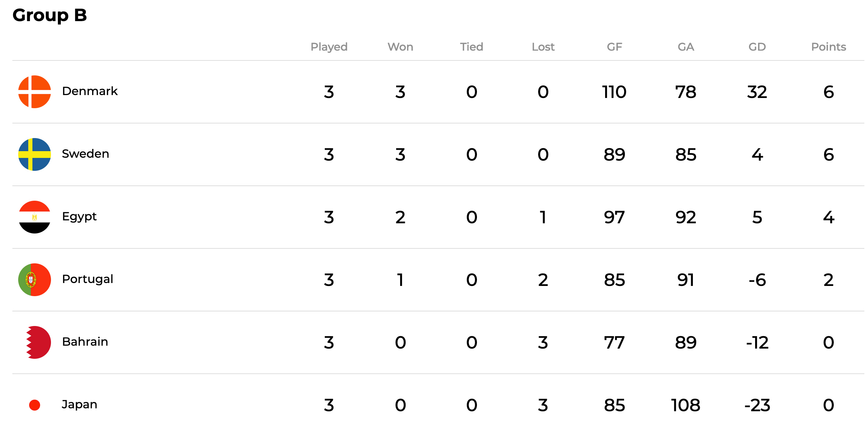Click the Group B heading
This screenshot has height=432, width=868.
click(x=50, y=15)
